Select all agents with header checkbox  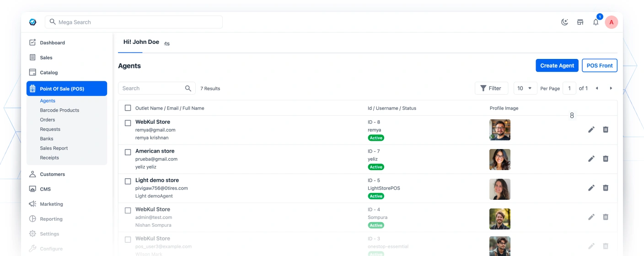pyautogui.click(x=128, y=108)
